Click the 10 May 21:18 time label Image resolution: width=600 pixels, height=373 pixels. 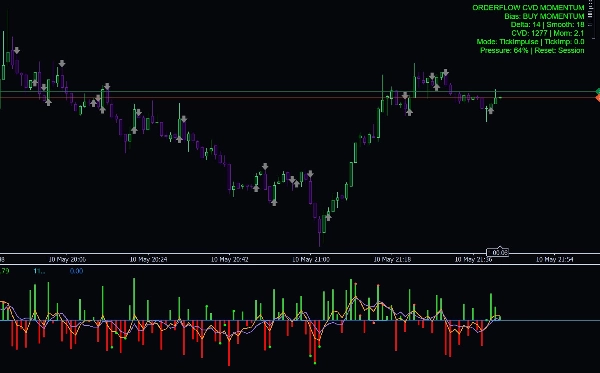(x=392, y=259)
